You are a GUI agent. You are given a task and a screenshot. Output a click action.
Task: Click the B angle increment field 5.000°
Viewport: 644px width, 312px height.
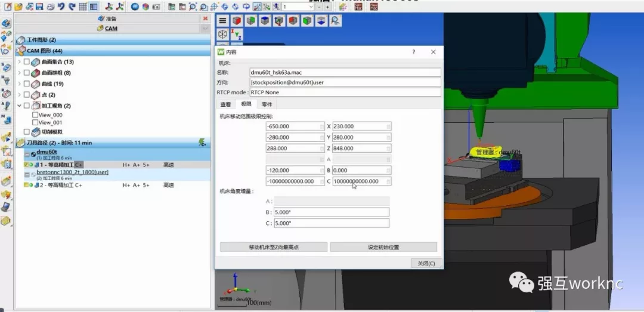click(x=332, y=212)
